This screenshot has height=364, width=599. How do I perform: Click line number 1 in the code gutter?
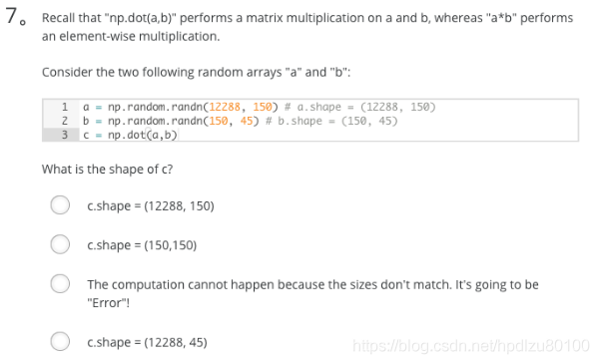tap(65, 107)
